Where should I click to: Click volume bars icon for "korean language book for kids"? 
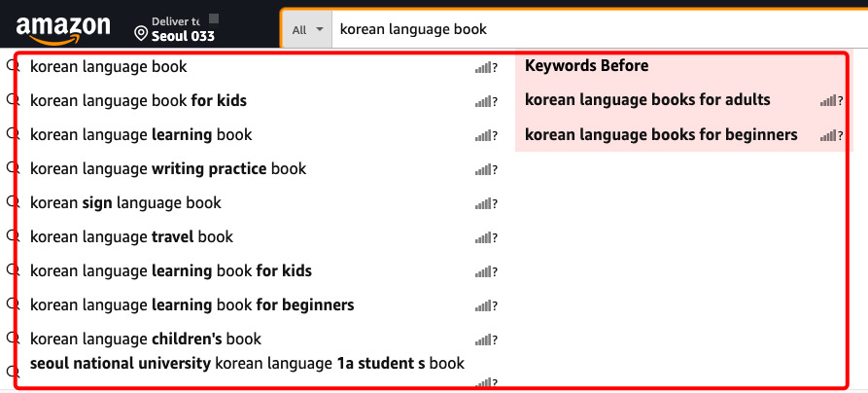coord(483,102)
